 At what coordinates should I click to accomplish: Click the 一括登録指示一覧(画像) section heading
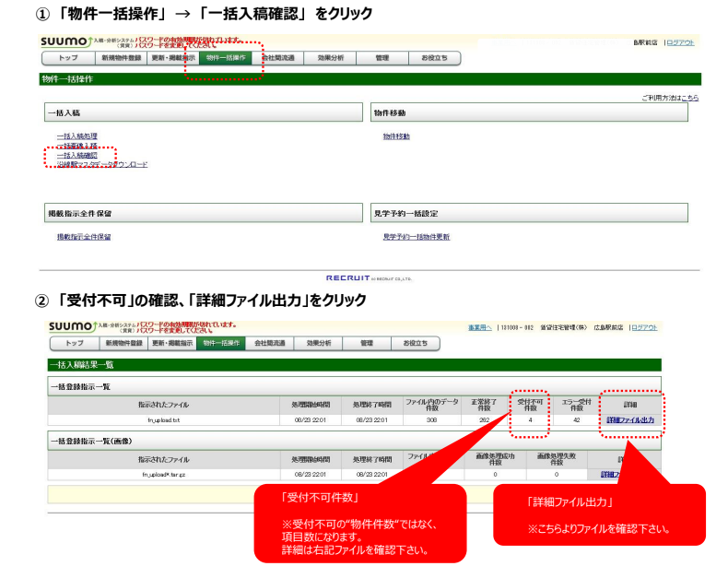click(354, 441)
